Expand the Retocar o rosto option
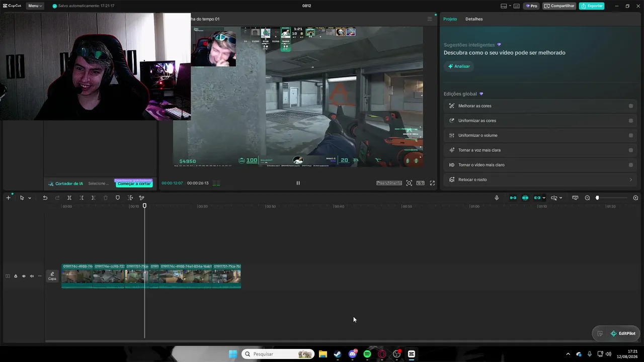The width and height of the screenshot is (644, 362). coord(631,179)
